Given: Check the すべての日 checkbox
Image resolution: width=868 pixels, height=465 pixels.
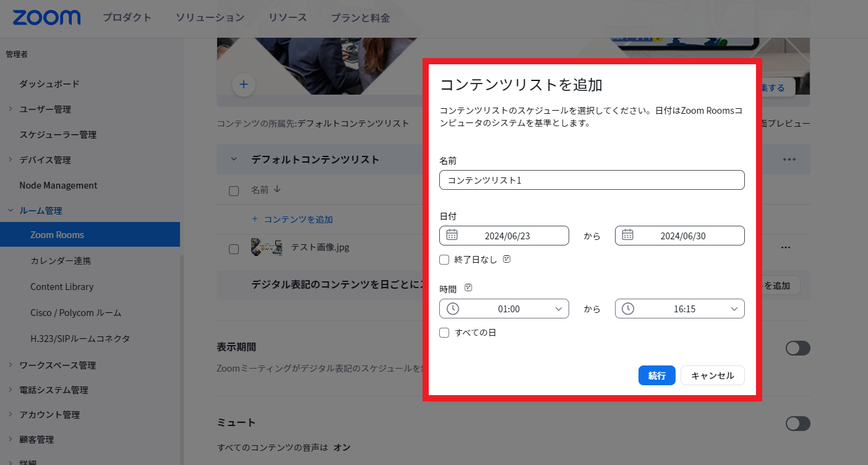Looking at the screenshot, I should 444,333.
